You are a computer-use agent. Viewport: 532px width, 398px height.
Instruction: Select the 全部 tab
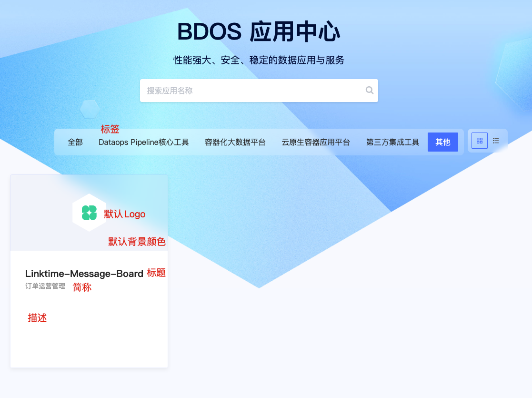click(x=75, y=143)
